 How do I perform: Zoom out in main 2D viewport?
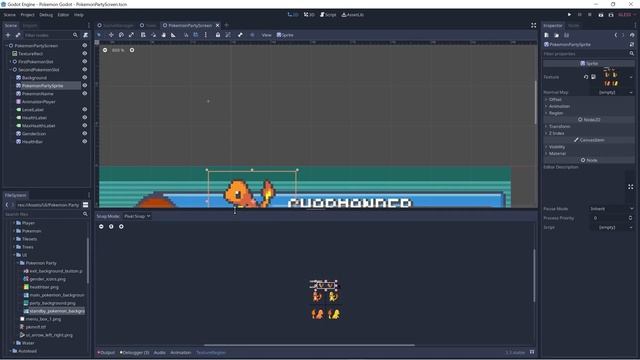(105, 50)
